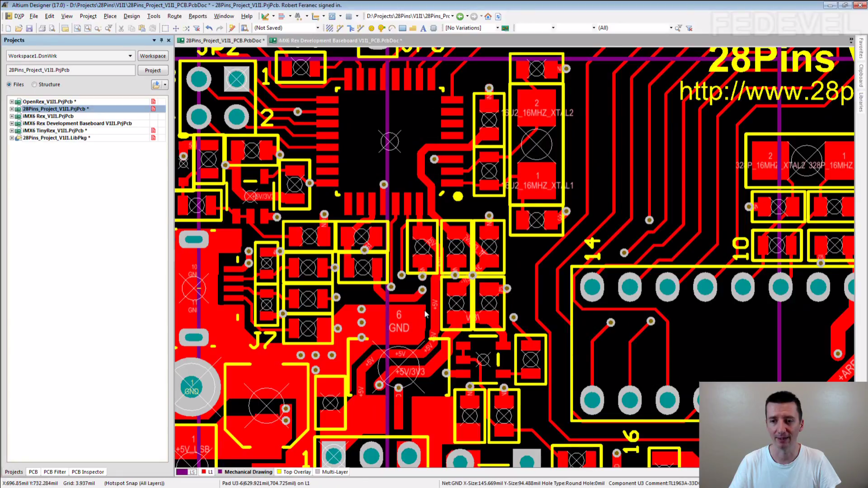Click the Undo arrow icon
Image resolution: width=868 pixels, height=488 pixels.
point(209,28)
